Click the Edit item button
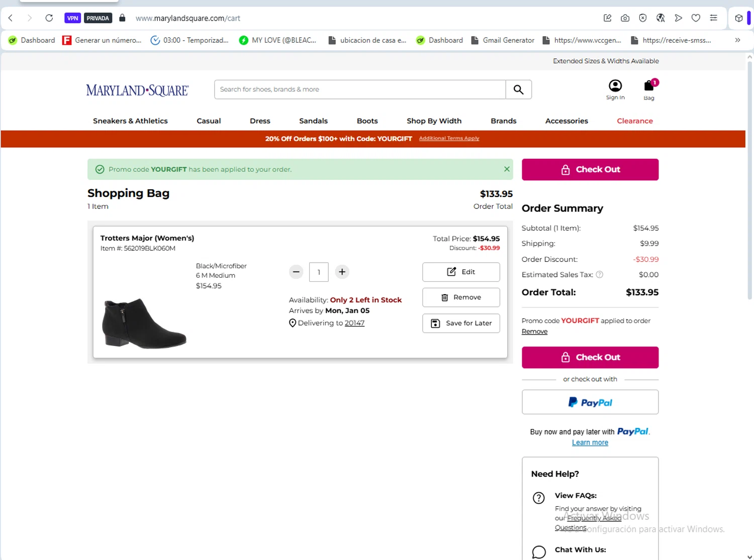Viewport: 754px width, 560px height. pyautogui.click(x=461, y=272)
